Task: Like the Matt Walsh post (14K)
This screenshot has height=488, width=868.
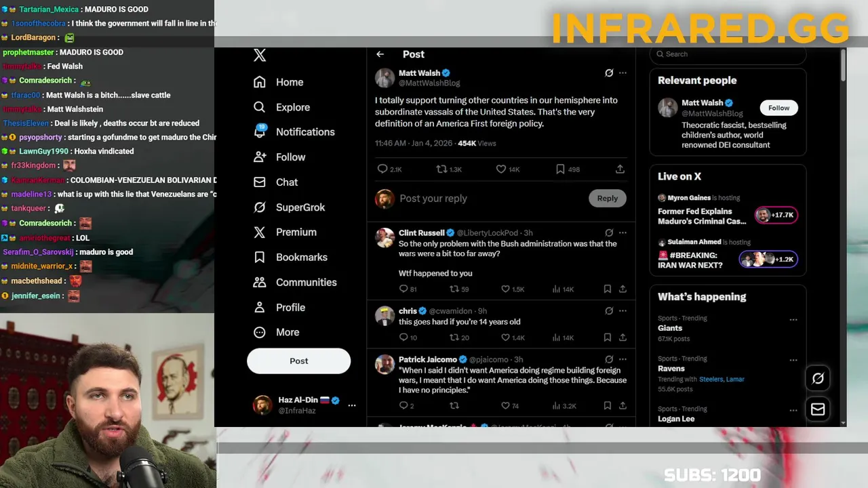Action: (x=500, y=169)
